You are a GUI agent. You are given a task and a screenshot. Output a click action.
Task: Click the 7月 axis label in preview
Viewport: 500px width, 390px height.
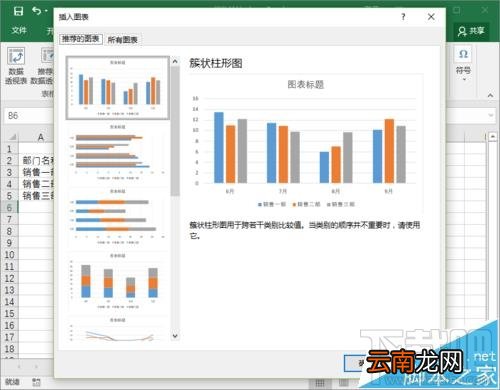(x=283, y=191)
